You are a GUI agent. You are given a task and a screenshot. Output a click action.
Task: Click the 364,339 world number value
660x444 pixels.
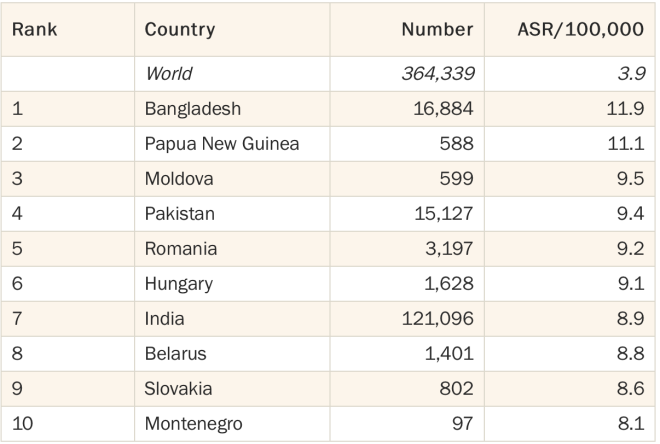tap(438, 74)
